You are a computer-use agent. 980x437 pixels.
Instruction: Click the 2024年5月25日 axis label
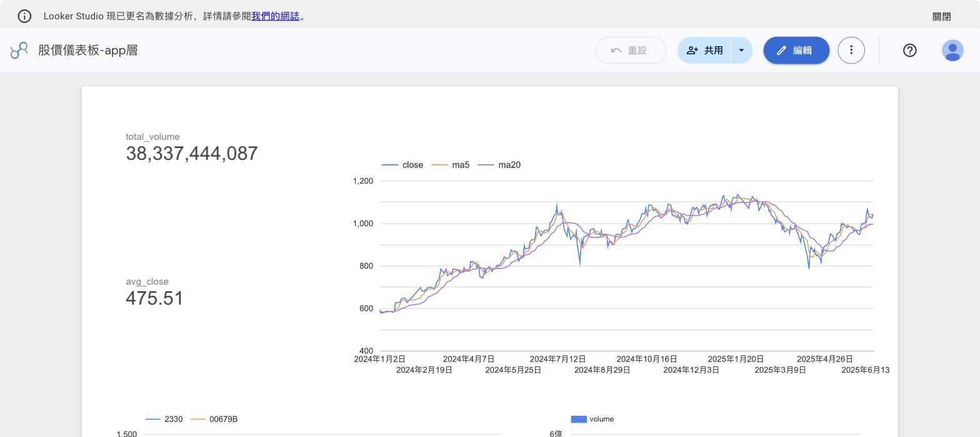tap(513, 370)
